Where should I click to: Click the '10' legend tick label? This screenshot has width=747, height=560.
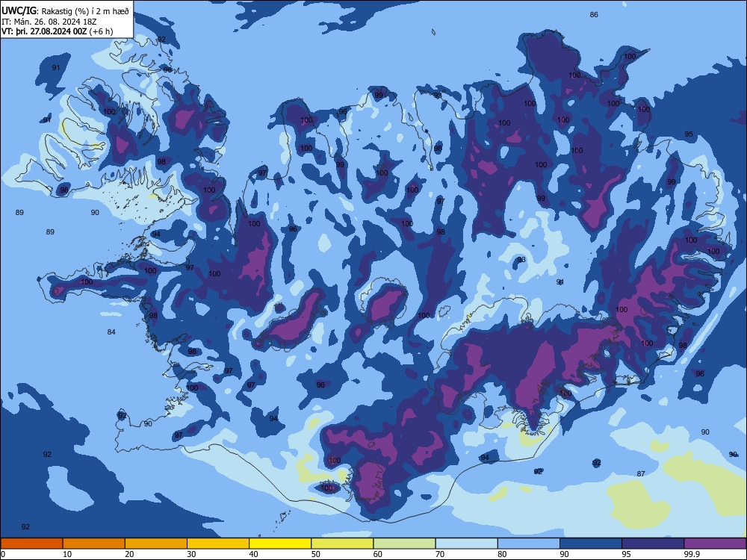[x=67, y=554]
